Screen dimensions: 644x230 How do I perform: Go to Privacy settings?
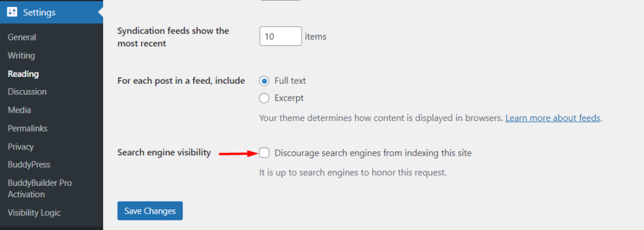[x=21, y=147]
